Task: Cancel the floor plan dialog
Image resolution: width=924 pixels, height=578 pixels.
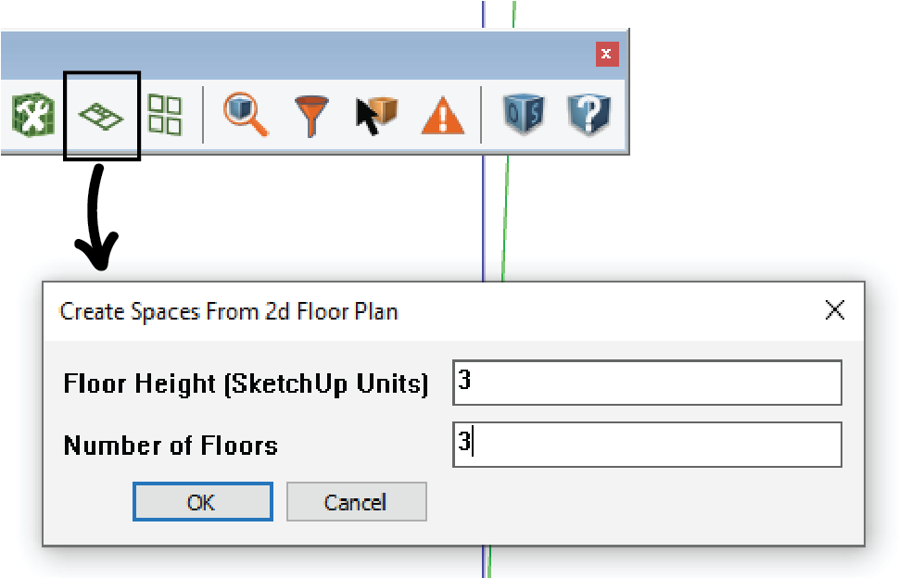Action: [x=356, y=502]
